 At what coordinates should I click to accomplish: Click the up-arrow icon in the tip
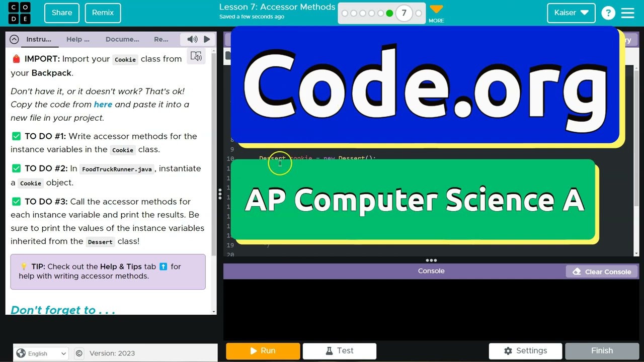pyautogui.click(x=163, y=266)
